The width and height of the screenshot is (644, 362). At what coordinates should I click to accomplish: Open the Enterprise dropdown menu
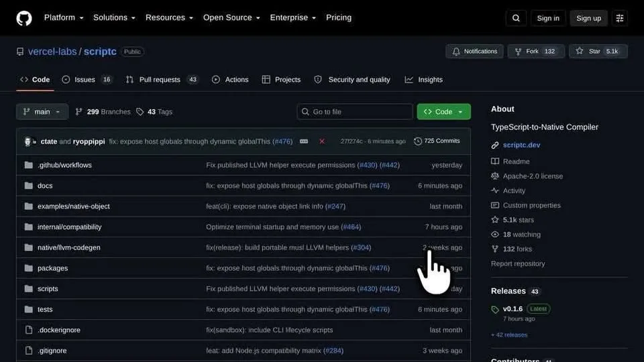click(293, 17)
